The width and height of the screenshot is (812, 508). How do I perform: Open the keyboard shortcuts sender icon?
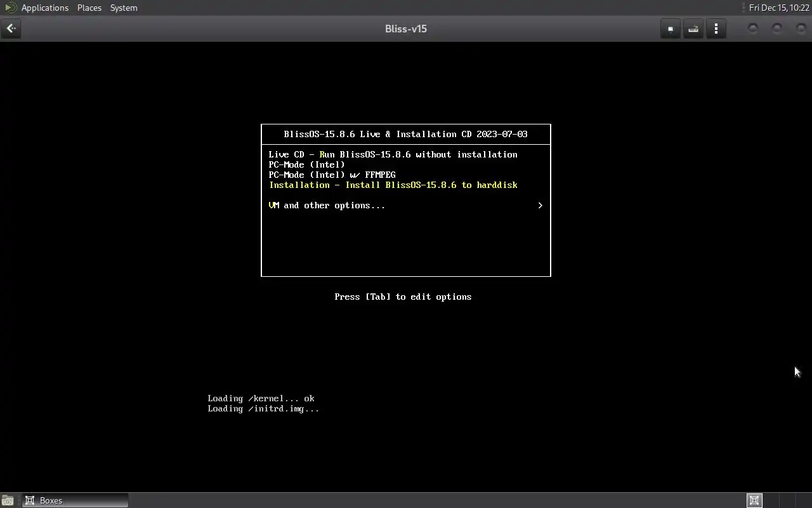click(x=693, y=29)
